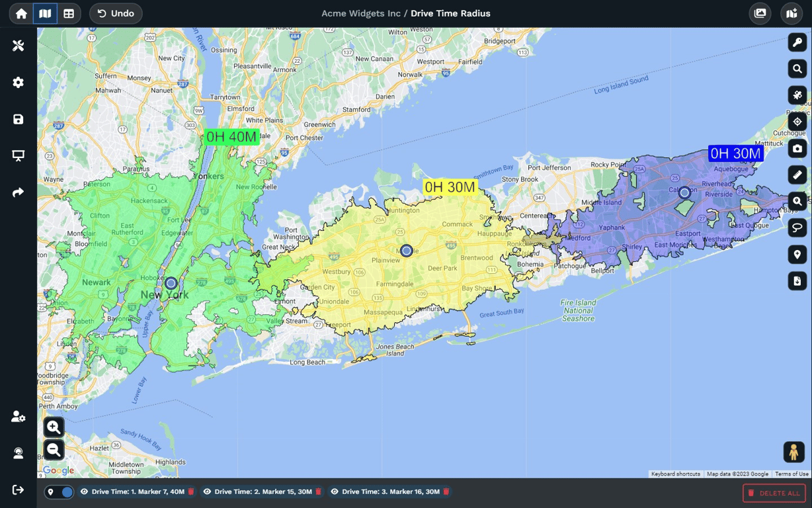The width and height of the screenshot is (812, 508).
Task: Zoom in on the map
Action: 54,427
